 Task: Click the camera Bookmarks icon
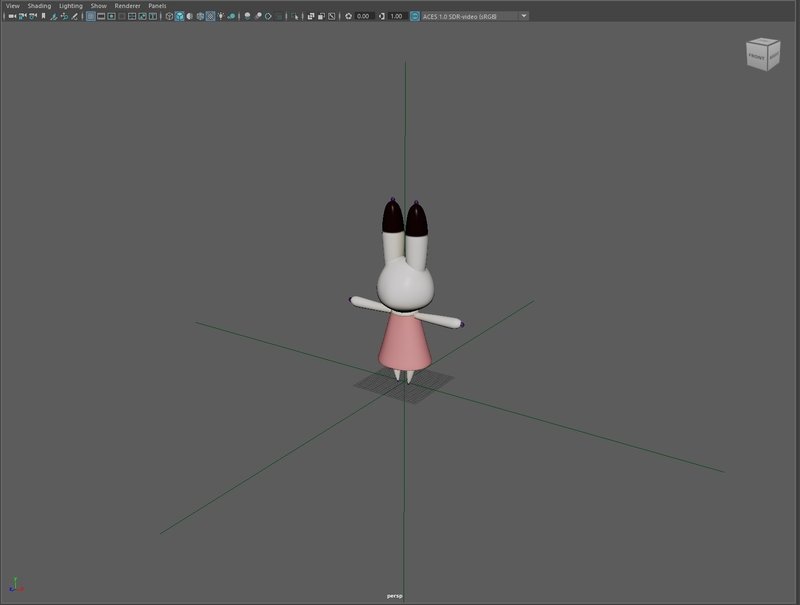(x=43, y=16)
